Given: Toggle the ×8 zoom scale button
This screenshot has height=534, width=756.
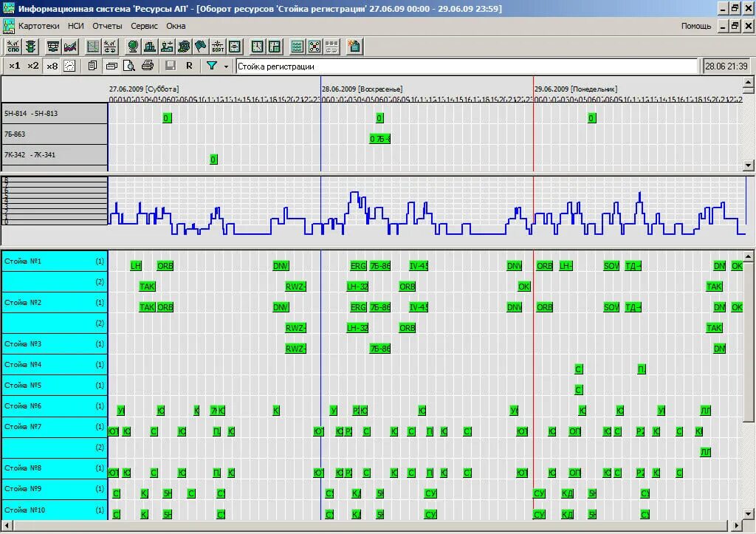Looking at the screenshot, I should pyautogui.click(x=52, y=66).
